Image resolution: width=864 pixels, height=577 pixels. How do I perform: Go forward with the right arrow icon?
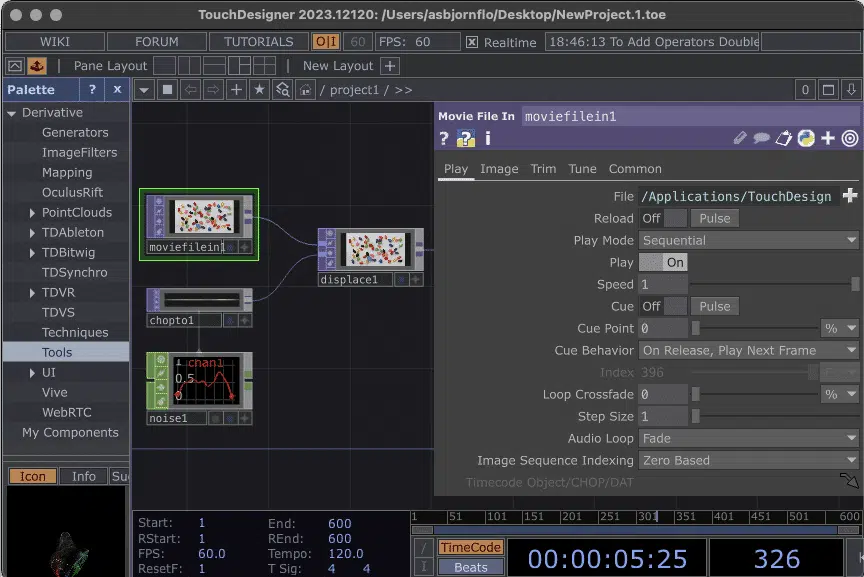[213, 90]
